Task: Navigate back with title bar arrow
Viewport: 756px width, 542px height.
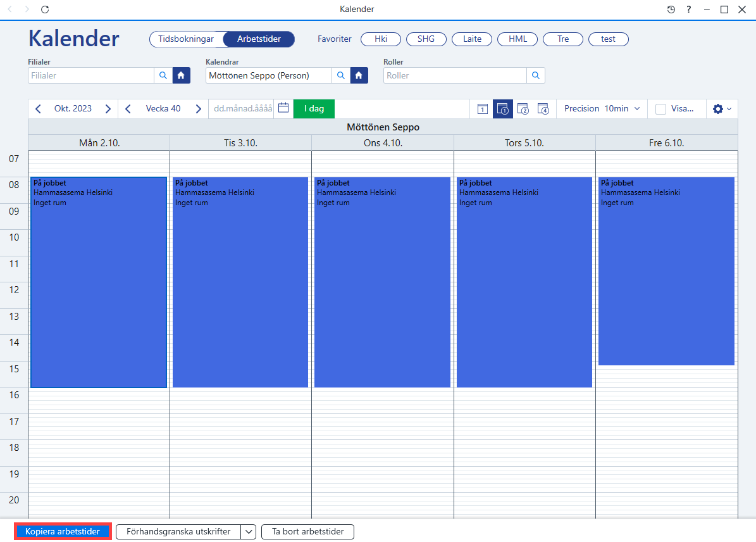Action: [x=10, y=9]
